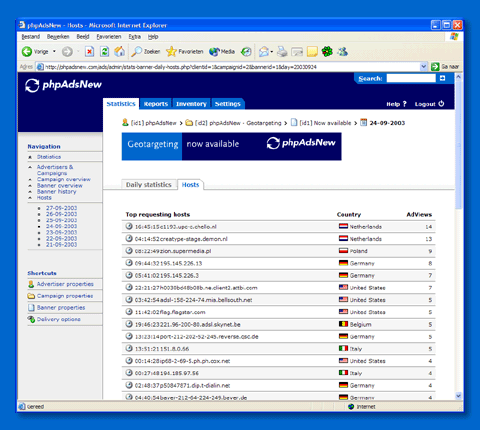Click the red Stop loading icon

pos(89,52)
